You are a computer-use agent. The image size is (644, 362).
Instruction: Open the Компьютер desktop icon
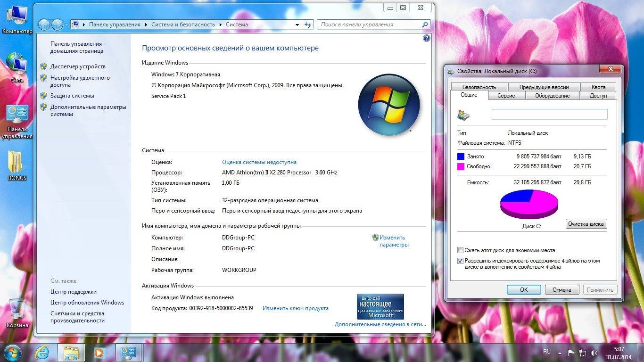(17, 21)
